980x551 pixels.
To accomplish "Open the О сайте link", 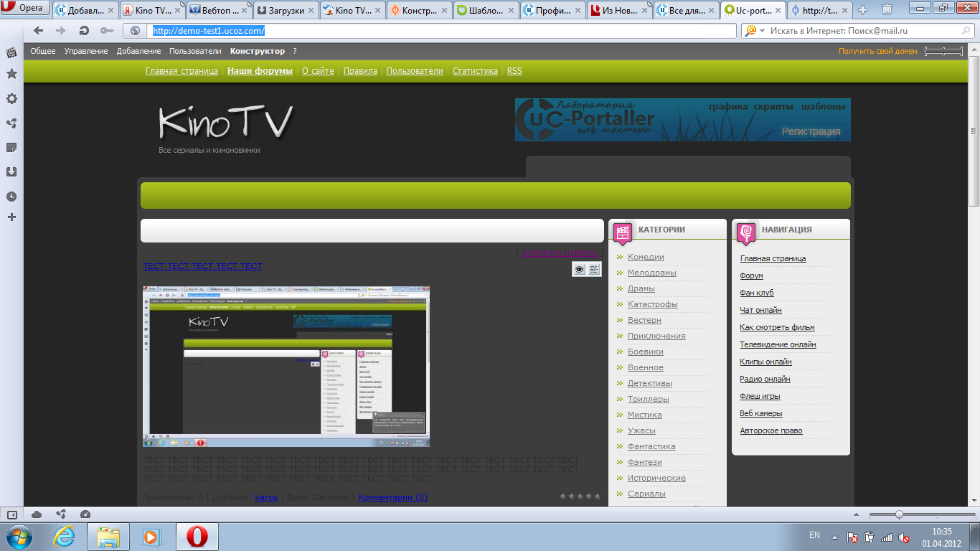I will tap(318, 71).
